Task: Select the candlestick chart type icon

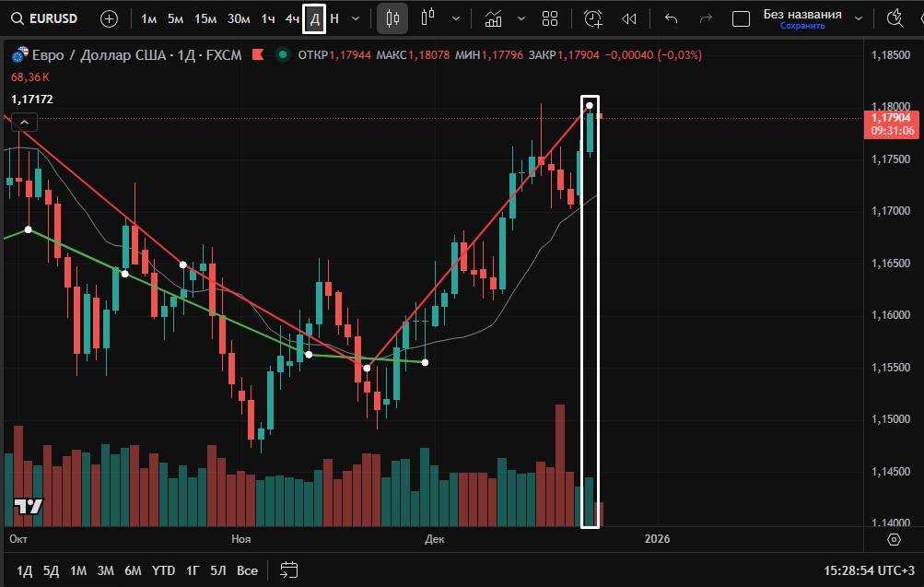Action: click(392, 18)
